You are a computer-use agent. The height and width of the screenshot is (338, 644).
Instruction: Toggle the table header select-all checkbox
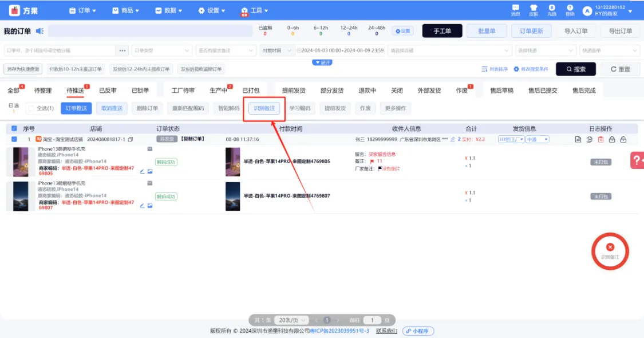14,128
